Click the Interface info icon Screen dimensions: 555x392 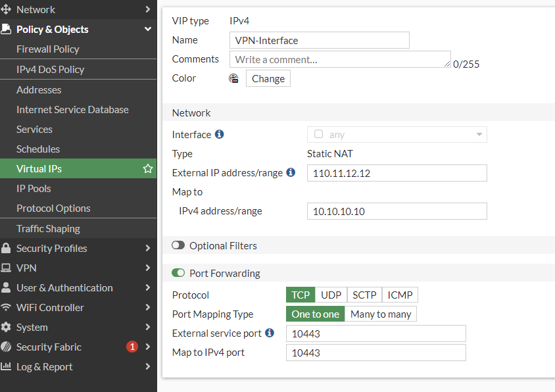[220, 134]
